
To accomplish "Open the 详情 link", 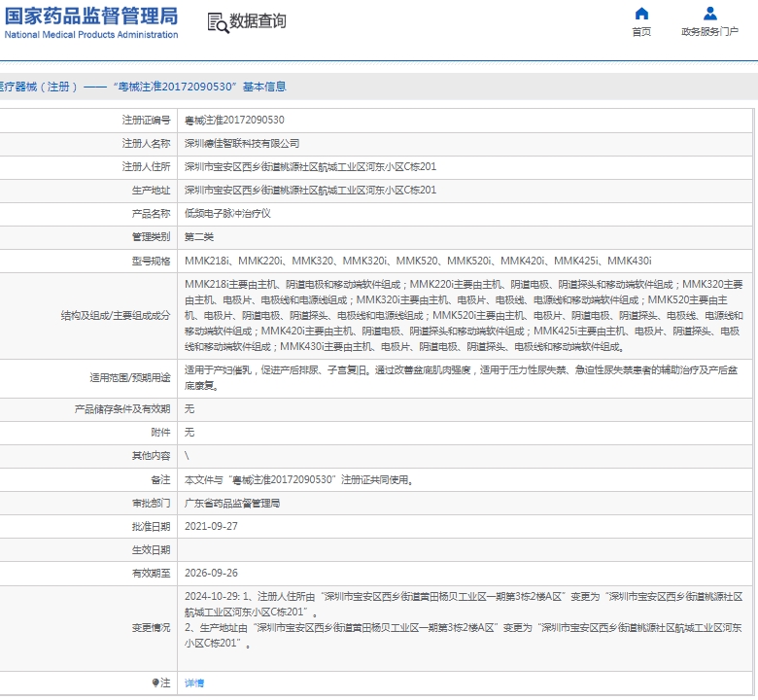I will (x=193, y=682).
